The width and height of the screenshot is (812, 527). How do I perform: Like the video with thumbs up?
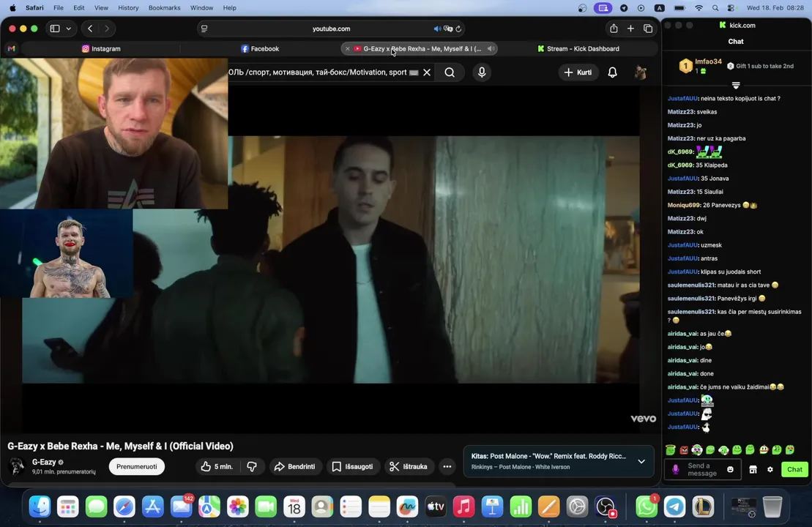[x=217, y=466]
